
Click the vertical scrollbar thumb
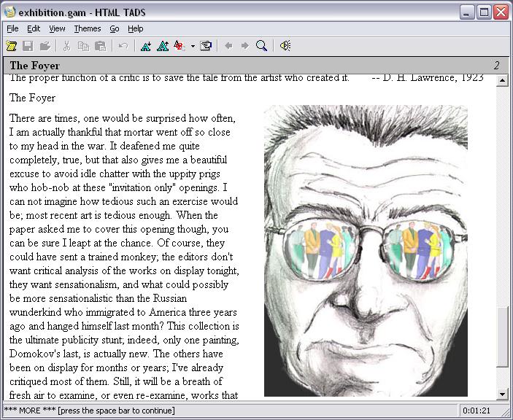click(x=502, y=337)
